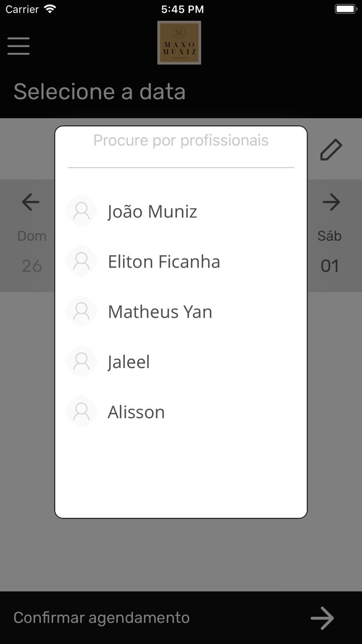Select Sáb 01 from the date strip

329,252
